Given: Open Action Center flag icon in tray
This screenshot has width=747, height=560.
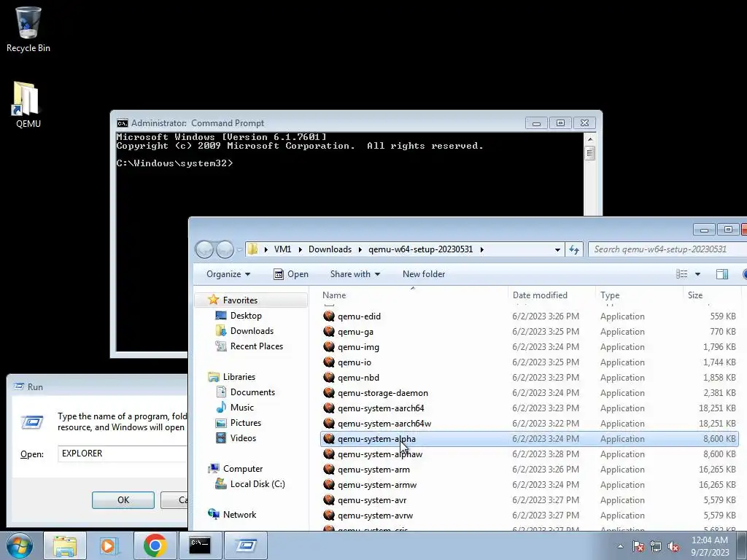Looking at the screenshot, I should click(x=638, y=546).
